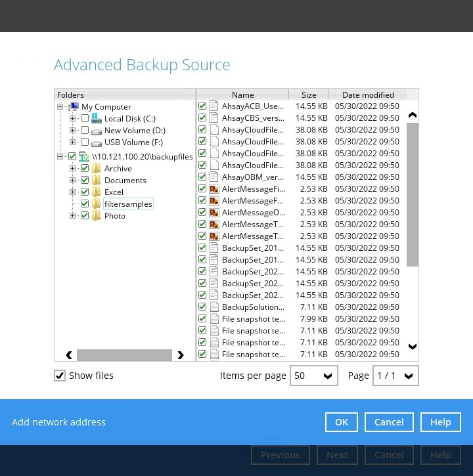The image size is (473, 476).
Task: Expand the Documents folder node
Action: pos(73,180)
